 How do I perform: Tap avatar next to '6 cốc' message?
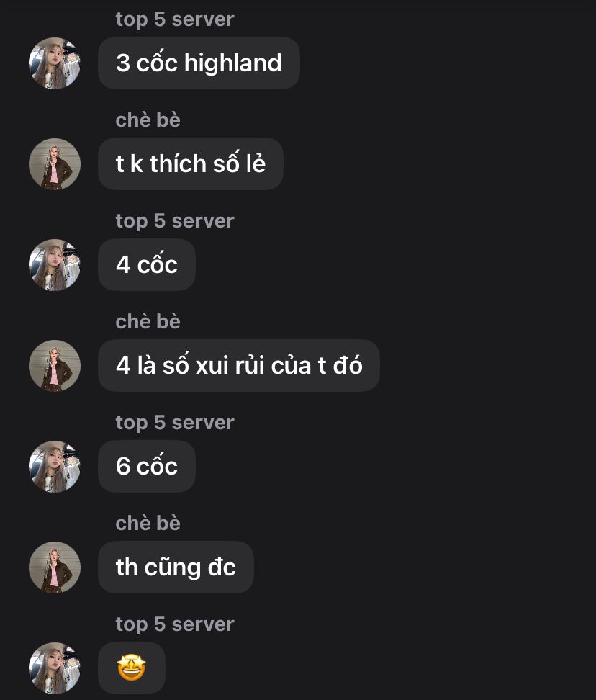tap(55, 467)
